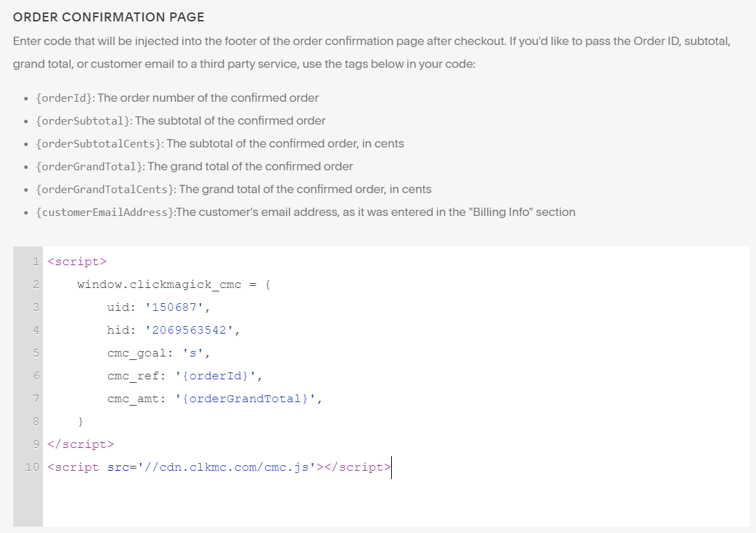This screenshot has width=756, height=533.
Task: Click the {orderSubtotal} tag in the bullet list
Action: click(x=83, y=121)
